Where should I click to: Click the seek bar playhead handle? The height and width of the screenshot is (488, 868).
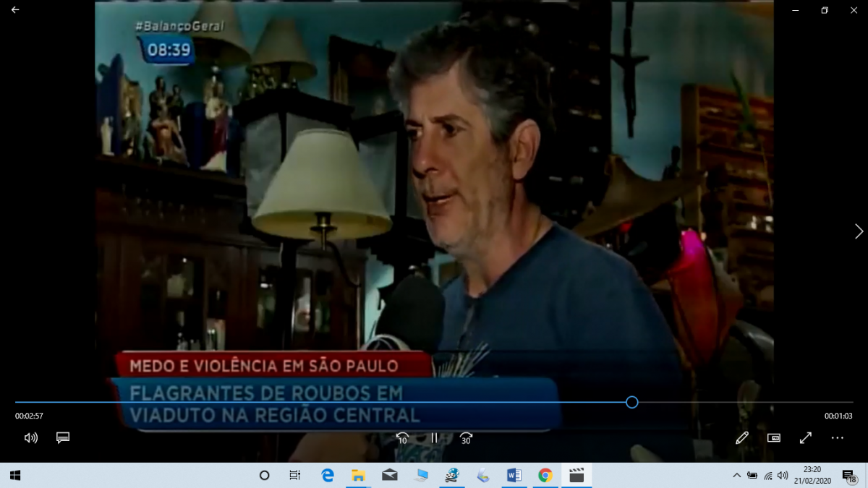click(631, 402)
